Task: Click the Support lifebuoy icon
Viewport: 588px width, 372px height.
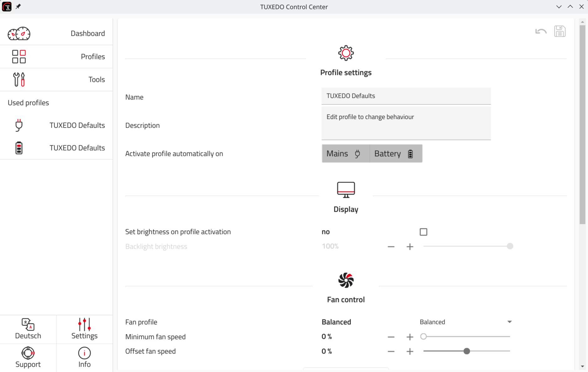Action: pyautogui.click(x=28, y=353)
